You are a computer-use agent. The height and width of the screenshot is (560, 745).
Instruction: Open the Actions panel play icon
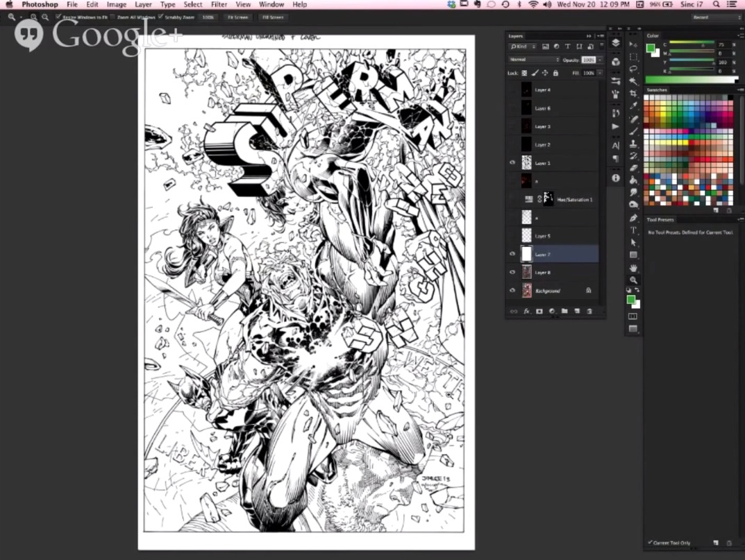[x=616, y=127]
